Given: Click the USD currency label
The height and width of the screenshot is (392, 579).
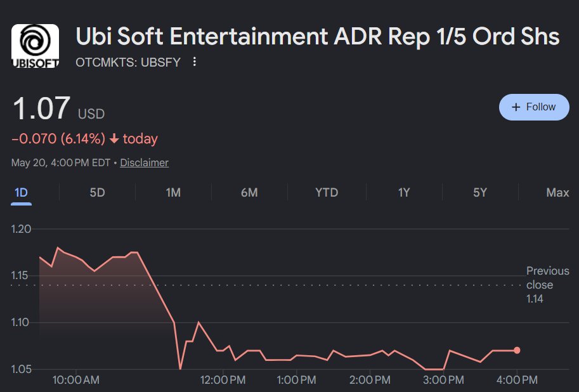Looking at the screenshot, I should pos(91,114).
